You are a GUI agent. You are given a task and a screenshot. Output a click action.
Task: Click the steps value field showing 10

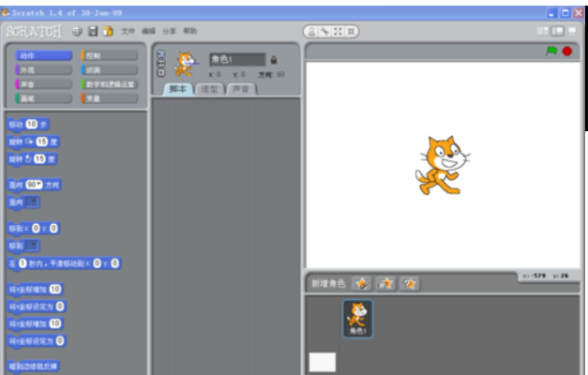(x=32, y=124)
